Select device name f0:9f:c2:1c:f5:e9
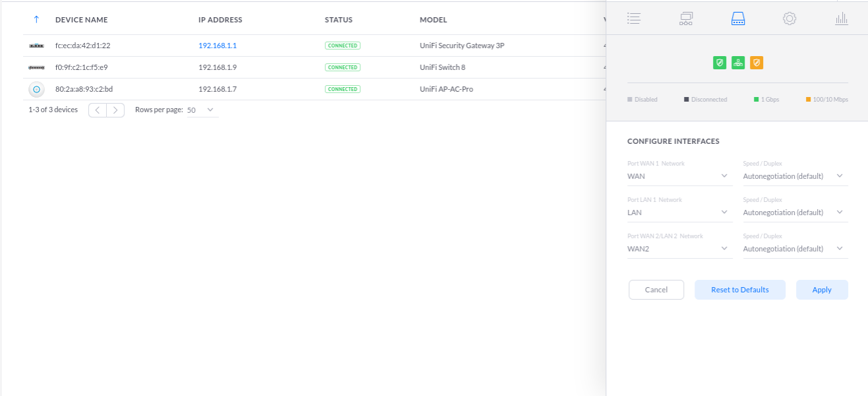Image resolution: width=868 pixels, height=396 pixels. point(81,67)
